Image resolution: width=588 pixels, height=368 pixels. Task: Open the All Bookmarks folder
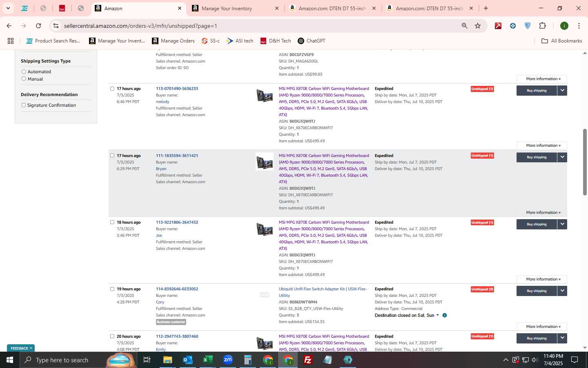coord(561,41)
